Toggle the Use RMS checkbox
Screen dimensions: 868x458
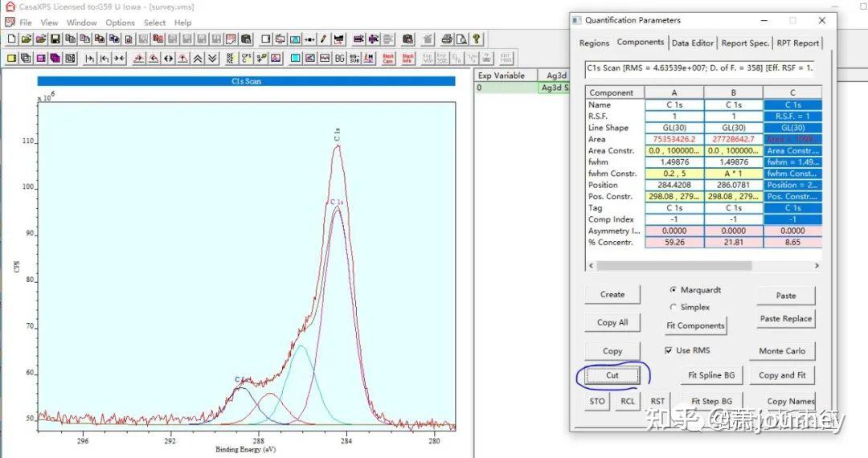(x=669, y=350)
